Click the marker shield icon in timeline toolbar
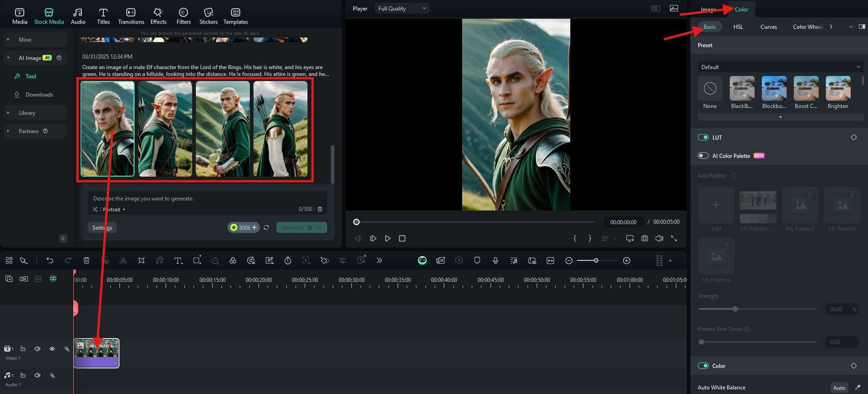 (477, 260)
